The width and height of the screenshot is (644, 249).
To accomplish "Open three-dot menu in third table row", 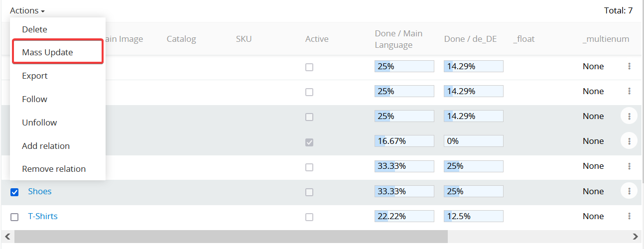I will coord(629,117).
